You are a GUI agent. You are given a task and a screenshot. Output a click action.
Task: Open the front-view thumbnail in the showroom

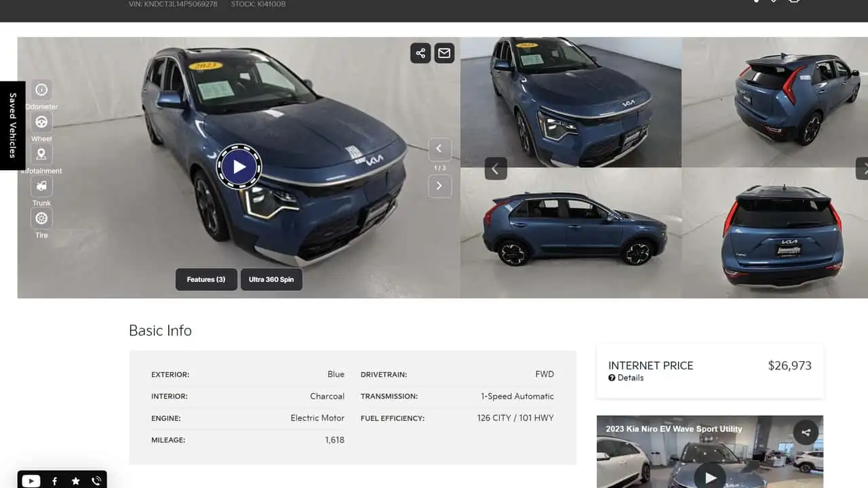(x=571, y=102)
